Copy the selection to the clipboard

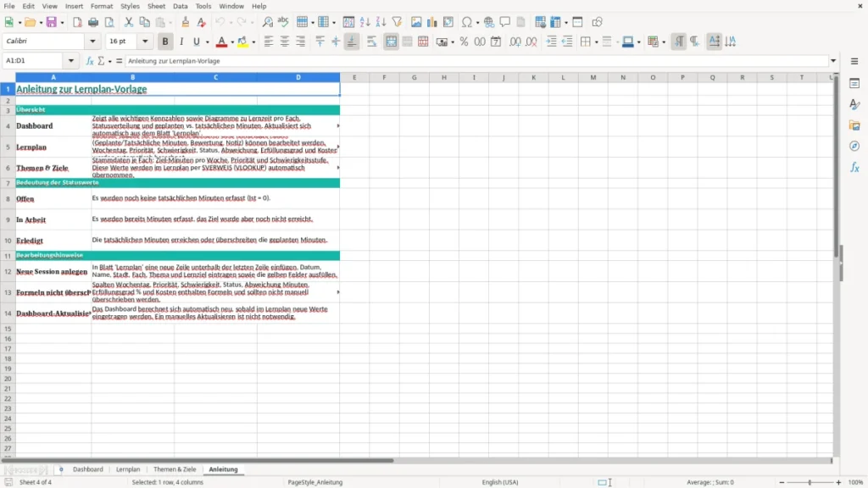[144, 22]
